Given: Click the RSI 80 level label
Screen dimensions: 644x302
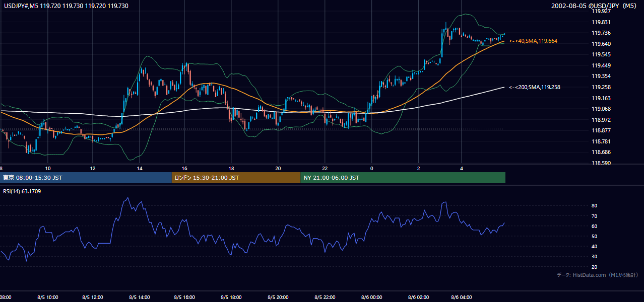Looking at the screenshot, I should click(595, 206).
